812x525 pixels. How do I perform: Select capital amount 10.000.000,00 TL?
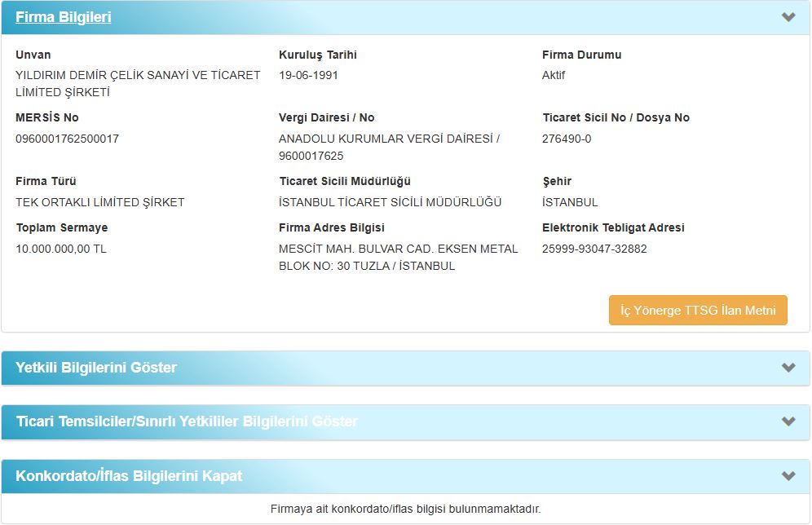[x=61, y=249]
